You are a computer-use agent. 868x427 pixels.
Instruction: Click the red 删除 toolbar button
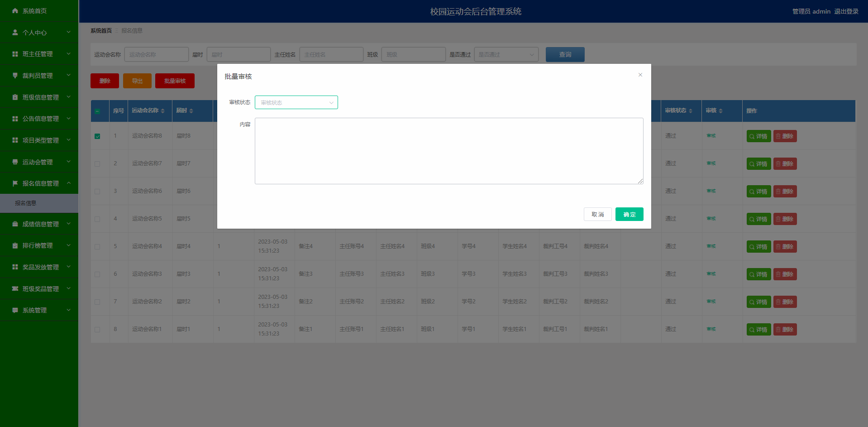pyautogui.click(x=105, y=81)
